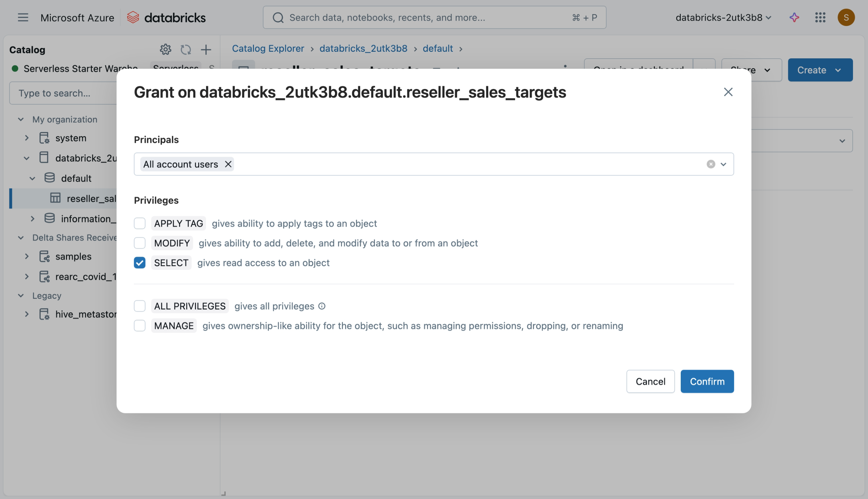This screenshot has height=499, width=868.
Task: Open default breadcrumb link
Action: (437, 48)
